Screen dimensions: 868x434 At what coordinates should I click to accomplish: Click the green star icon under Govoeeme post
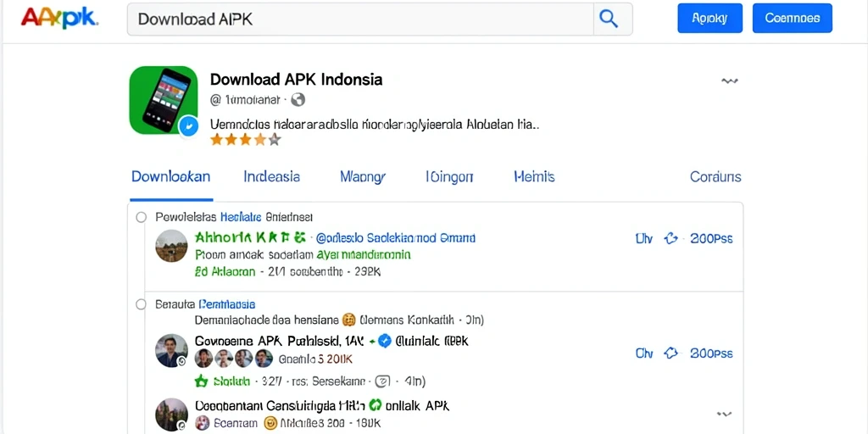click(x=201, y=381)
